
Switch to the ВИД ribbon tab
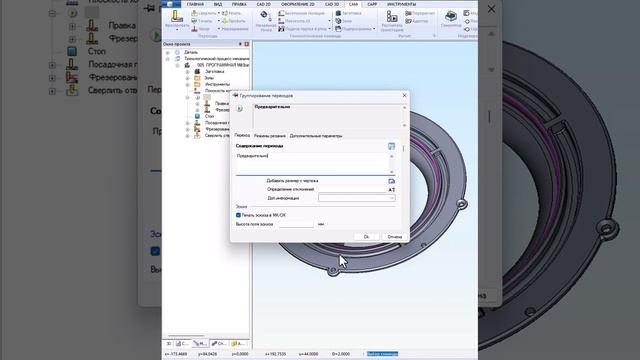tap(218, 4)
